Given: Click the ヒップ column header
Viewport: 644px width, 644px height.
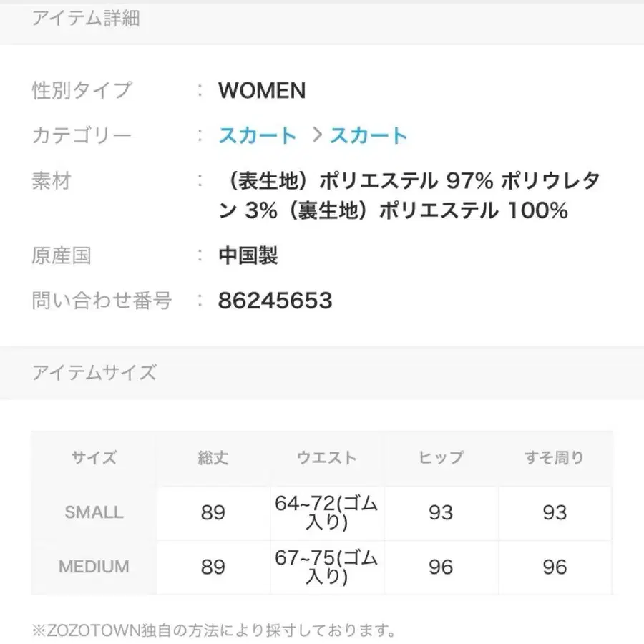Looking at the screenshot, I should coord(441,458).
